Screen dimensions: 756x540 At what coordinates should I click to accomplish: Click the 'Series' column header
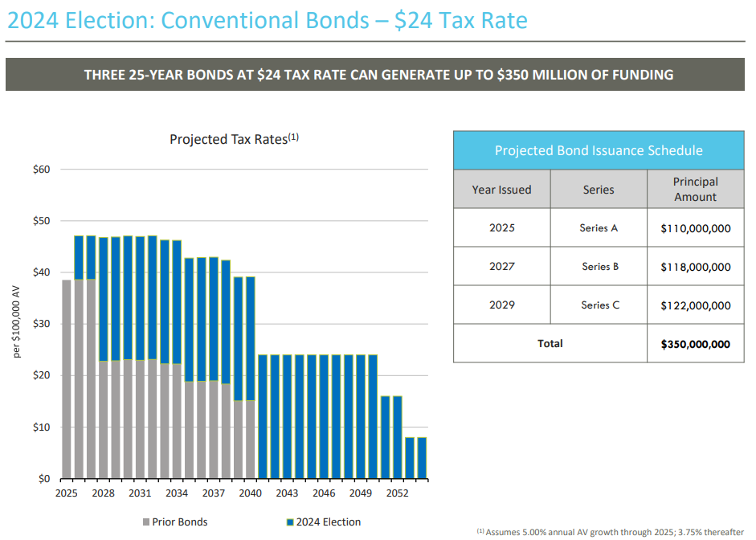click(599, 189)
